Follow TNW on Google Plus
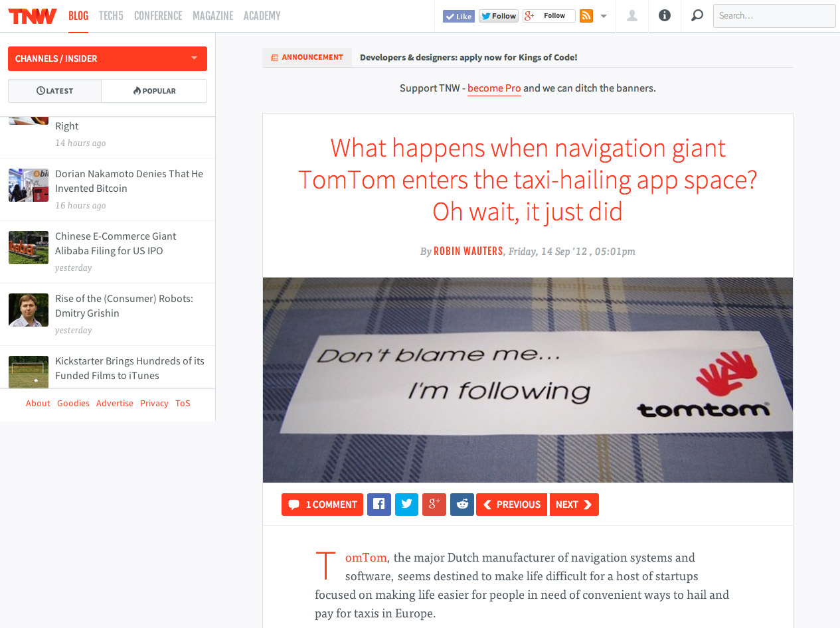Screen dimensions: 840x628 (x=548, y=16)
